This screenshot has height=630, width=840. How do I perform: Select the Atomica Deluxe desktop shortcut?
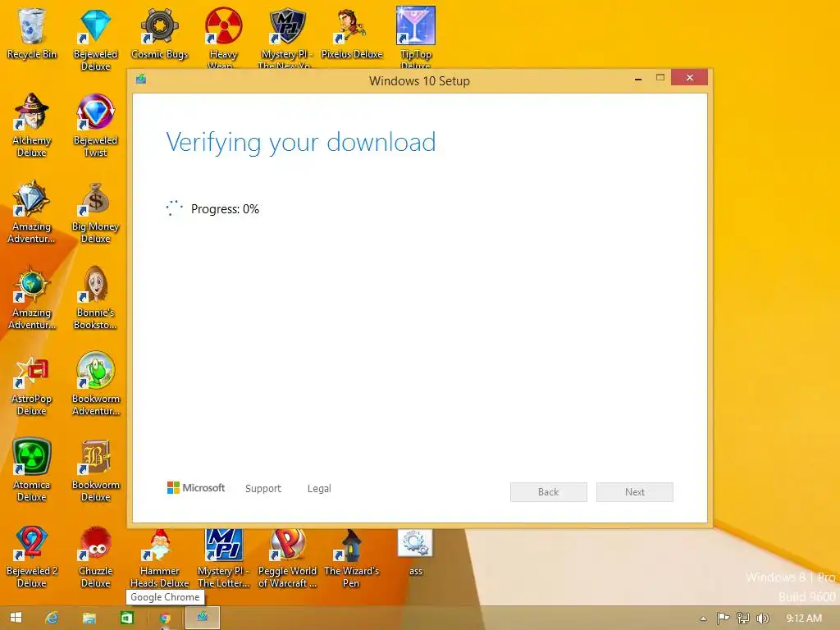(x=32, y=470)
